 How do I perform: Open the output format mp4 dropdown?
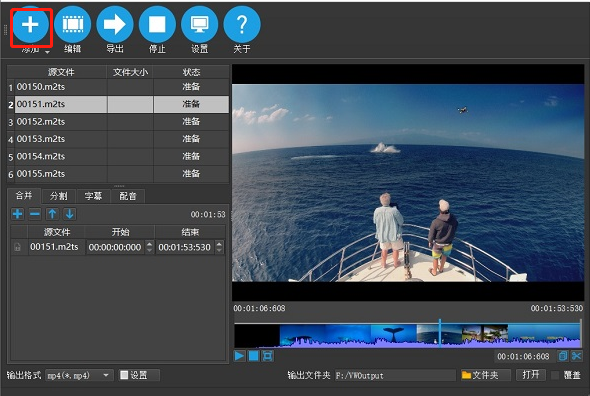coord(79,375)
